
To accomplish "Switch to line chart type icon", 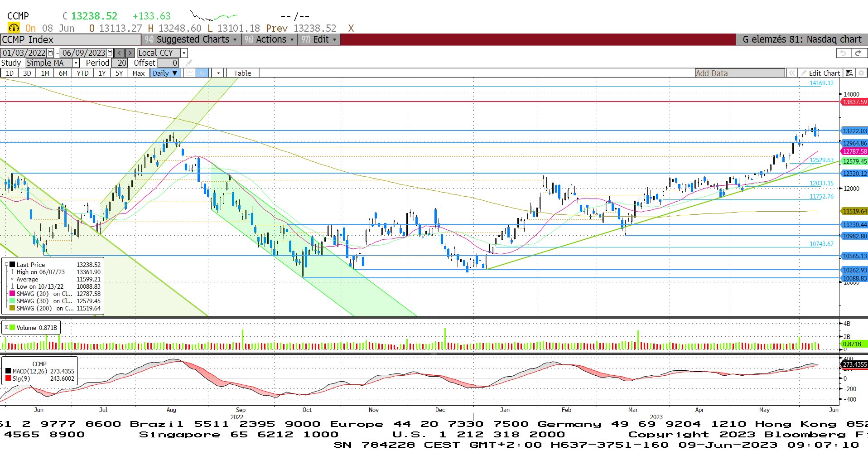I will coord(190,73).
